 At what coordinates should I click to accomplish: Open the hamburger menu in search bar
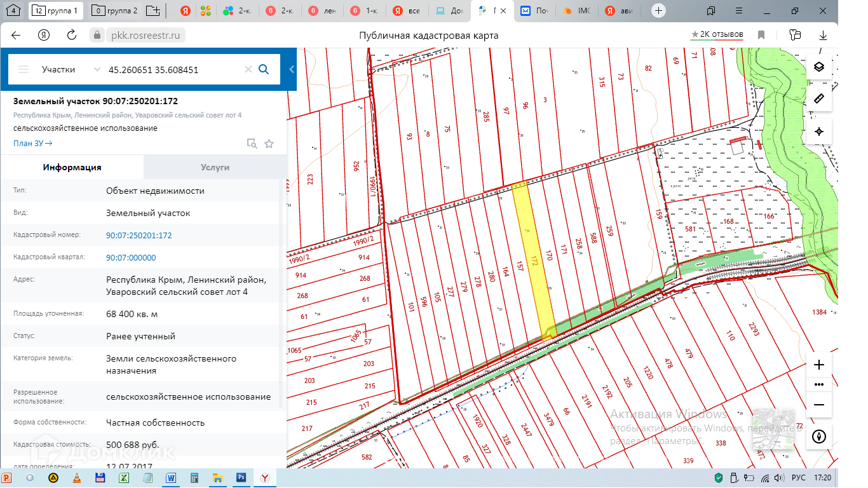coord(24,69)
